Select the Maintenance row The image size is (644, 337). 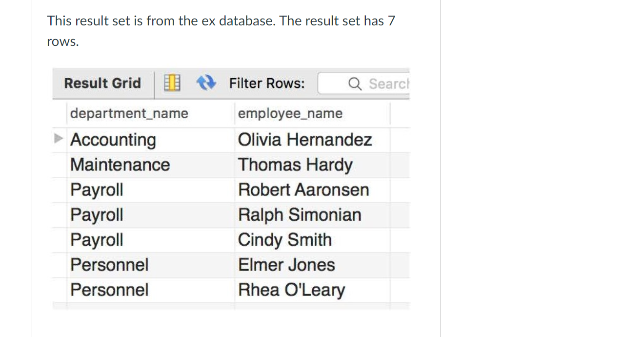120,165
